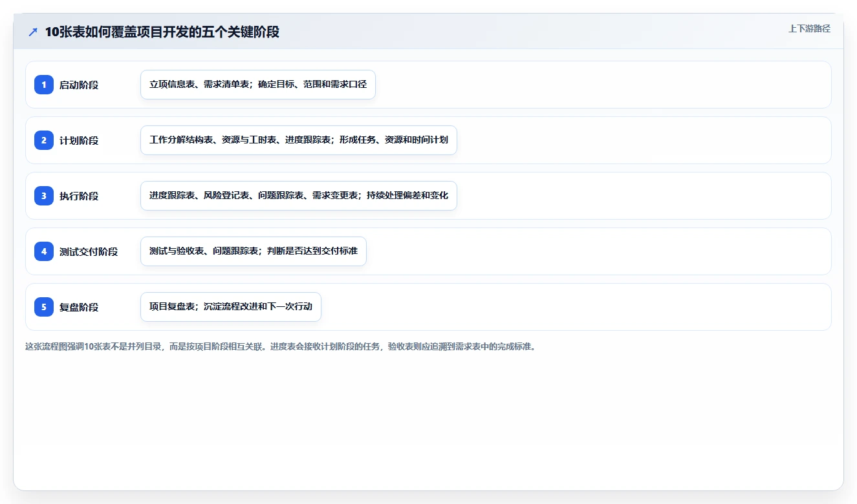Click the 工作分解结构表 description box
Viewport: 857px width, 504px height.
tap(299, 140)
